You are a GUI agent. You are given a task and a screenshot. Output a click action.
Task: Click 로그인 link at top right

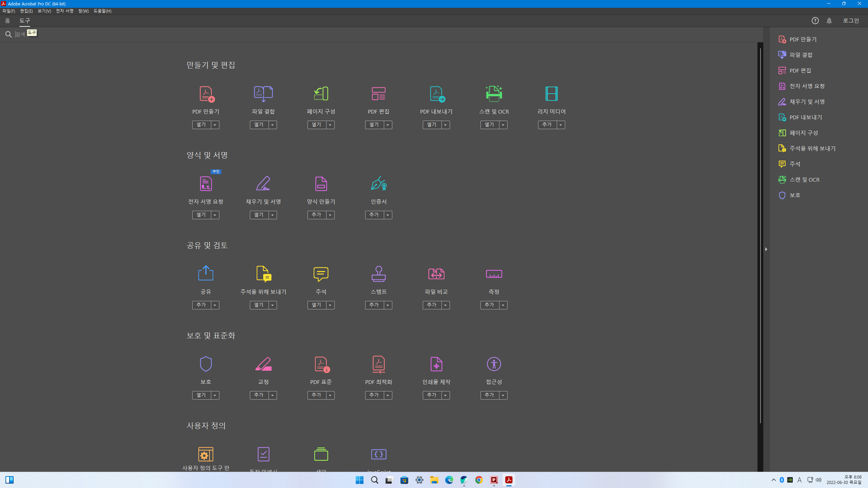851,21
